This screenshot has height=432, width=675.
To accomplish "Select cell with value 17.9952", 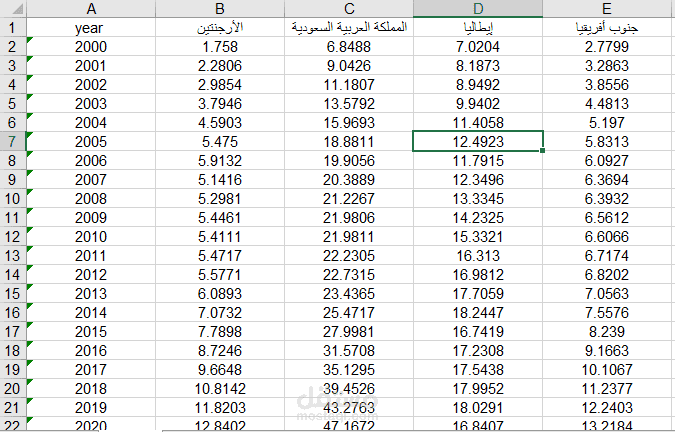I will pos(478,389).
